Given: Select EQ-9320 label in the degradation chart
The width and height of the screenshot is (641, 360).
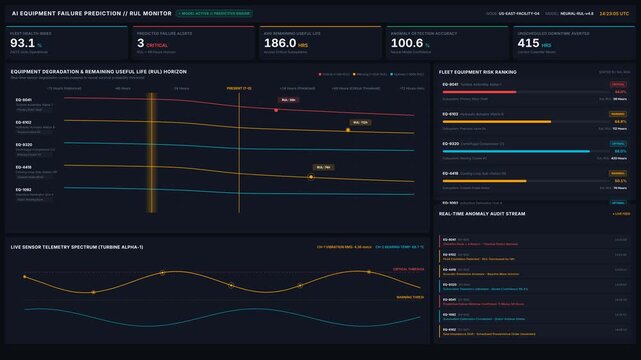Looking at the screenshot, I should point(24,145).
